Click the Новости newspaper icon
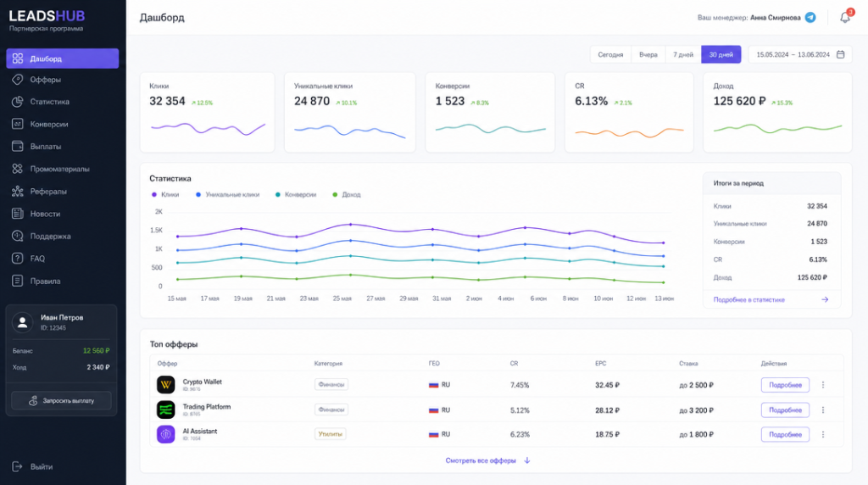The width and height of the screenshot is (868, 485). 18,213
